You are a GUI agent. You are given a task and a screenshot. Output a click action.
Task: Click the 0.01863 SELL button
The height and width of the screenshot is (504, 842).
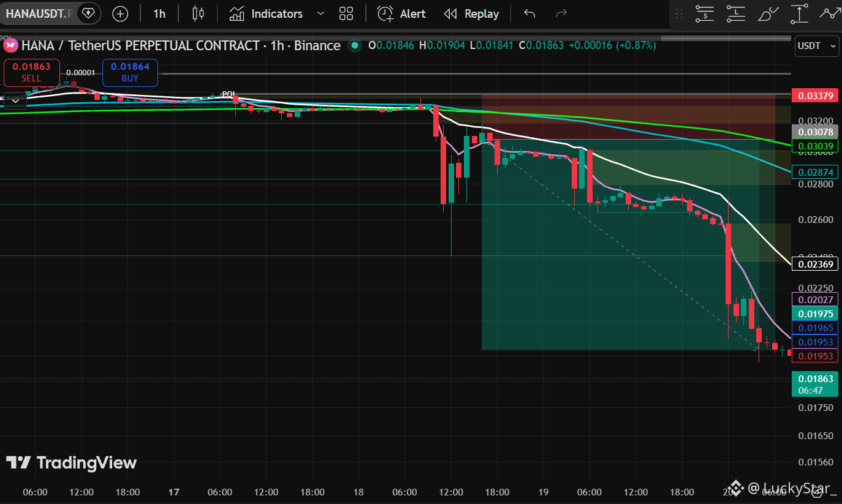click(31, 72)
